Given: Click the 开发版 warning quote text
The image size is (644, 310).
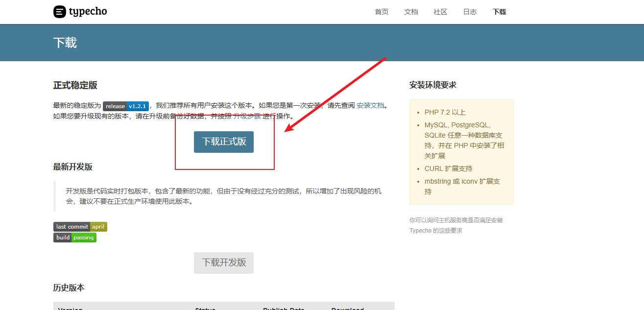Looking at the screenshot, I should point(224,196).
